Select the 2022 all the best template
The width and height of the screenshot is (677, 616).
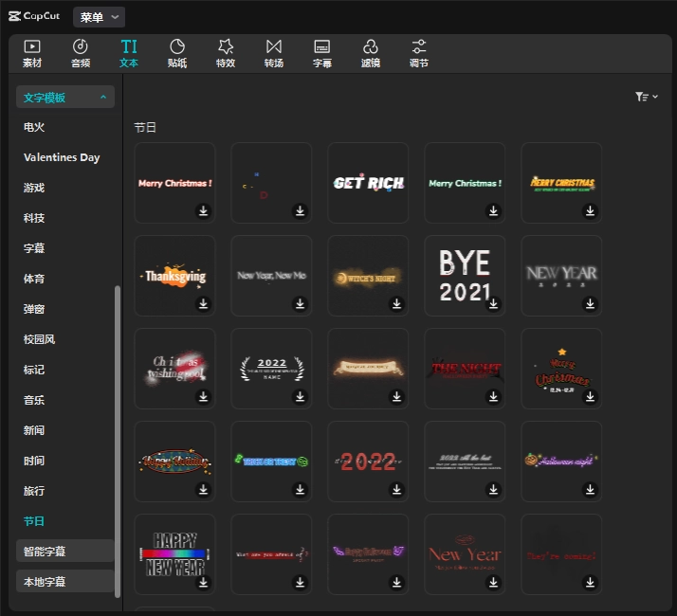465,461
